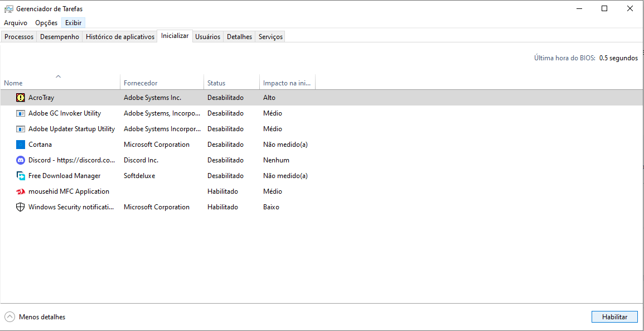
Task: Select the Inicializar tab
Action: 175,36
